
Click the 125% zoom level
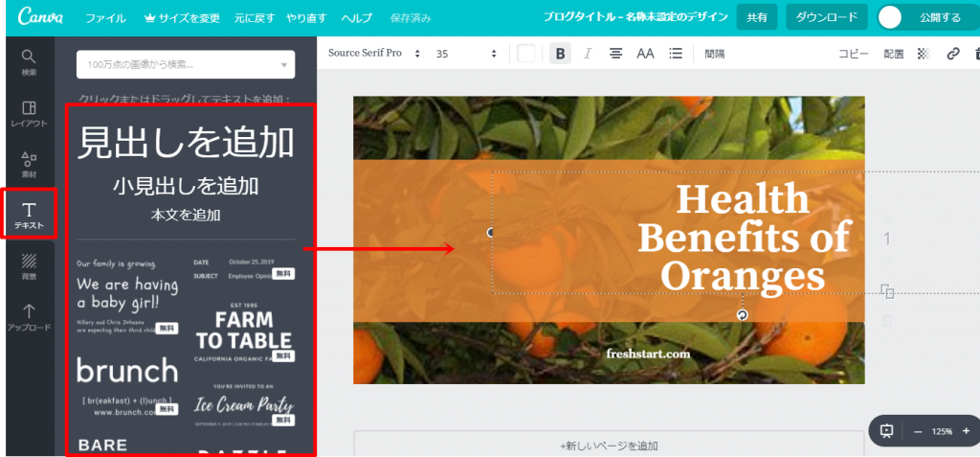[942, 431]
